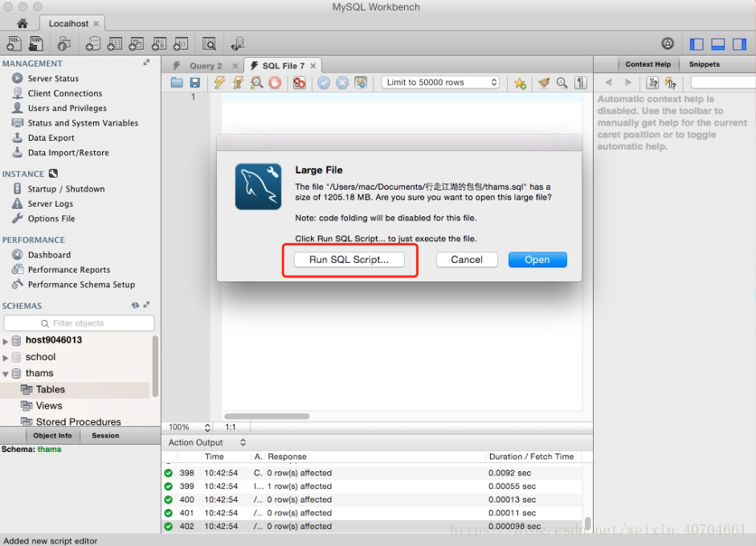
Task: Change the 100% zoom stepper
Action: [207, 427]
